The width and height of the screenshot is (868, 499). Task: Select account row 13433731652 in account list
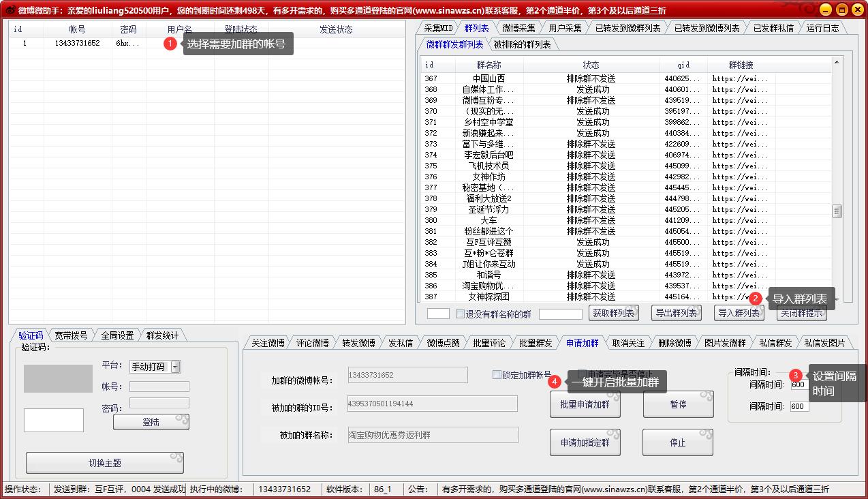click(x=207, y=43)
